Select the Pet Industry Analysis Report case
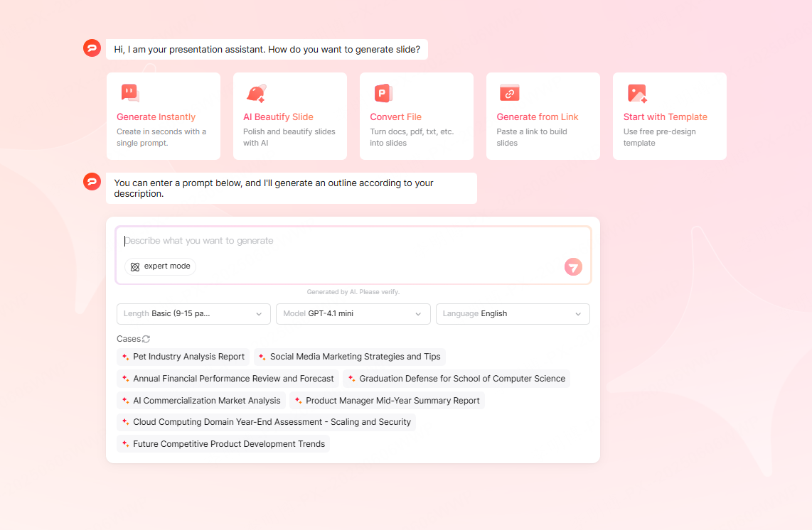Image resolution: width=812 pixels, height=530 pixels. click(183, 357)
